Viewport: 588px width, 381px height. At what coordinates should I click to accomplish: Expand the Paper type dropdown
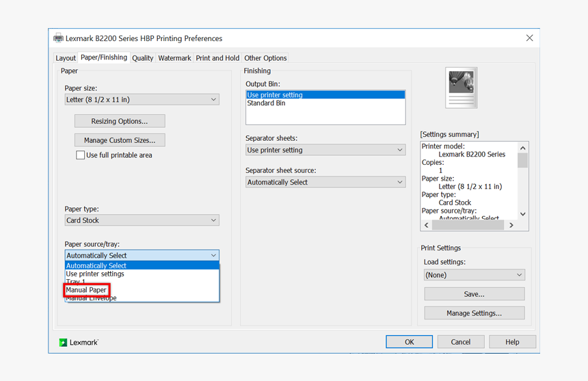[142, 220]
